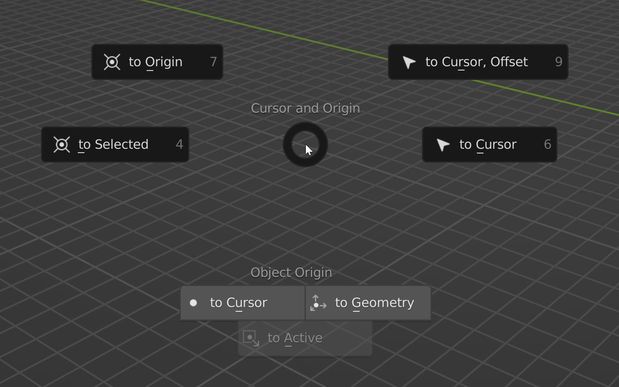Click 3D cursor icon beside 'to Selected'
619x387 pixels.
pyautogui.click(x=62, y=145)
